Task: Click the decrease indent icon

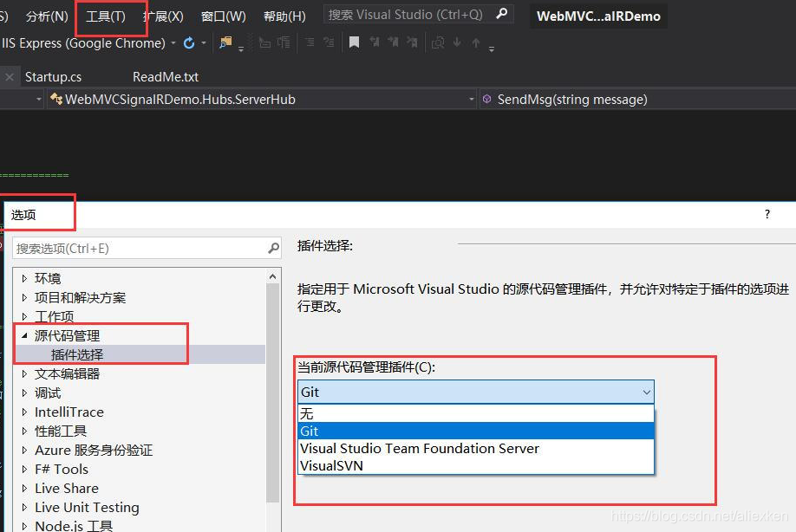Action: (x=264, y=42)
